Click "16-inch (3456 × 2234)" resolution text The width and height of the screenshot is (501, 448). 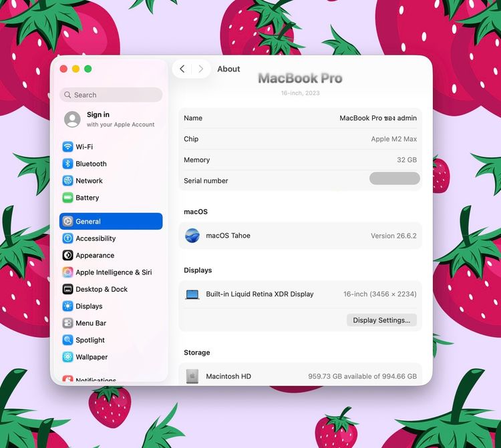(x=380, y=294)
